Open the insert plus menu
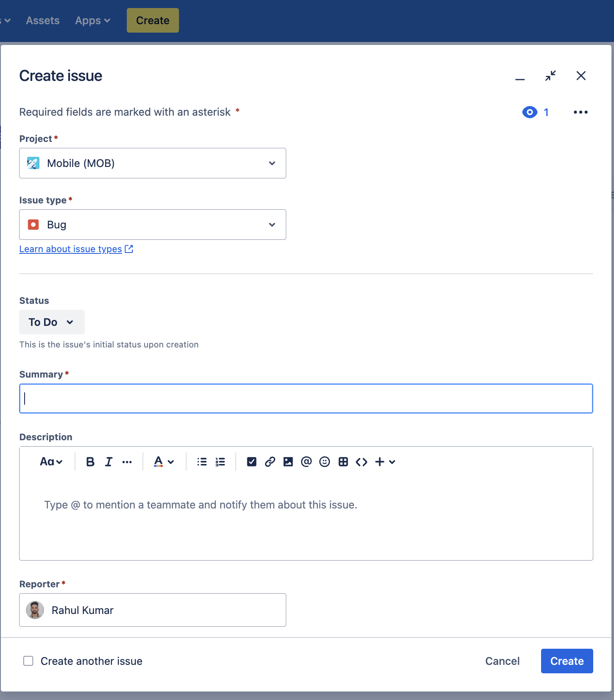614x700 pixels. click(385, 462)
